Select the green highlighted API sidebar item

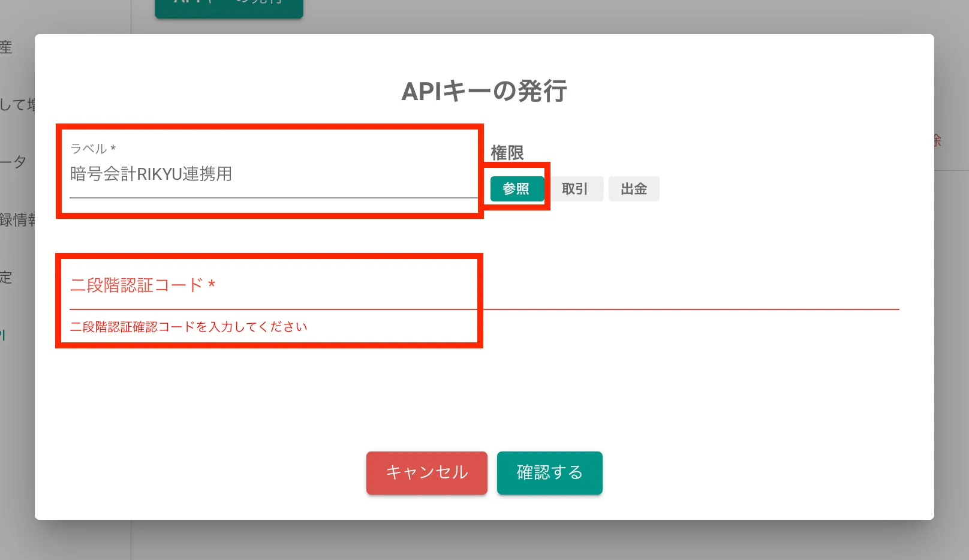[3, 336]
